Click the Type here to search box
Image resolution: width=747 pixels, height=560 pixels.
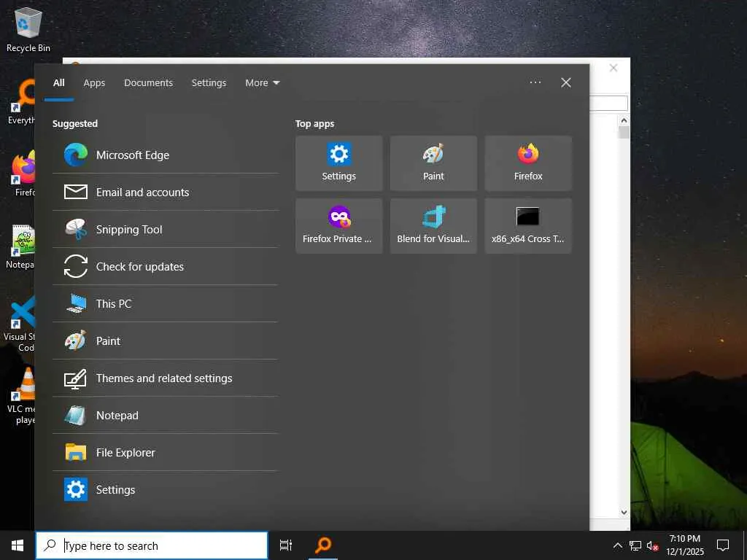[x=152, y=545]
